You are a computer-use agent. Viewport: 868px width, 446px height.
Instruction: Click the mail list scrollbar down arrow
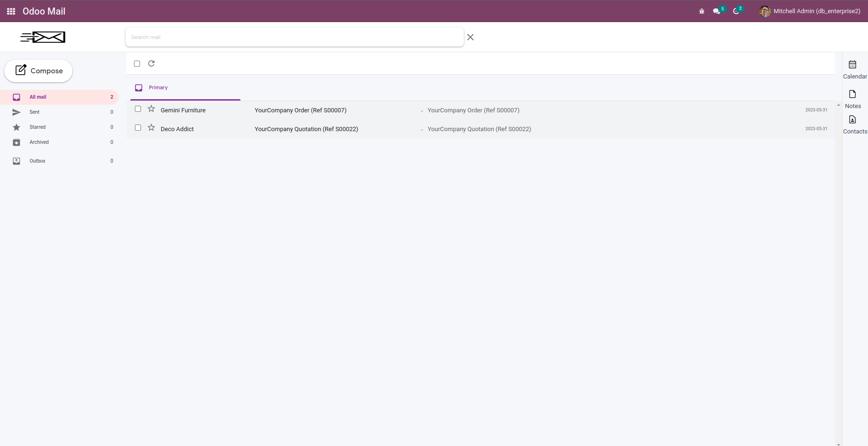[x=838, y=444]
